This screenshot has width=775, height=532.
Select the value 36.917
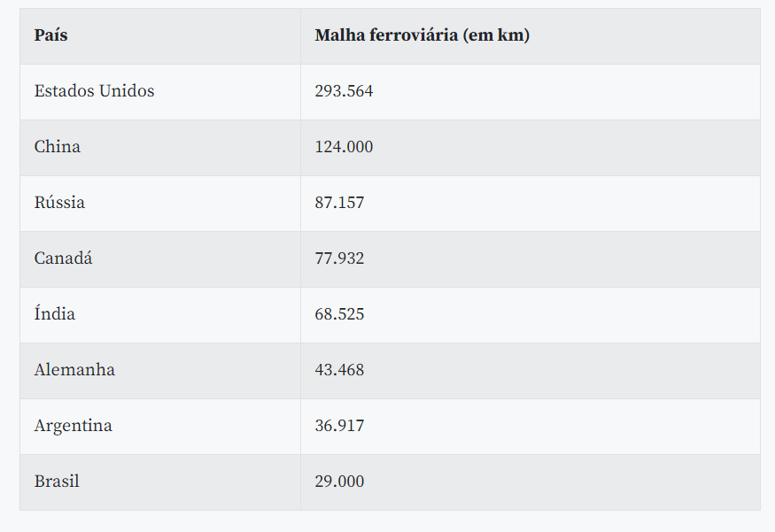click(339, 427)
